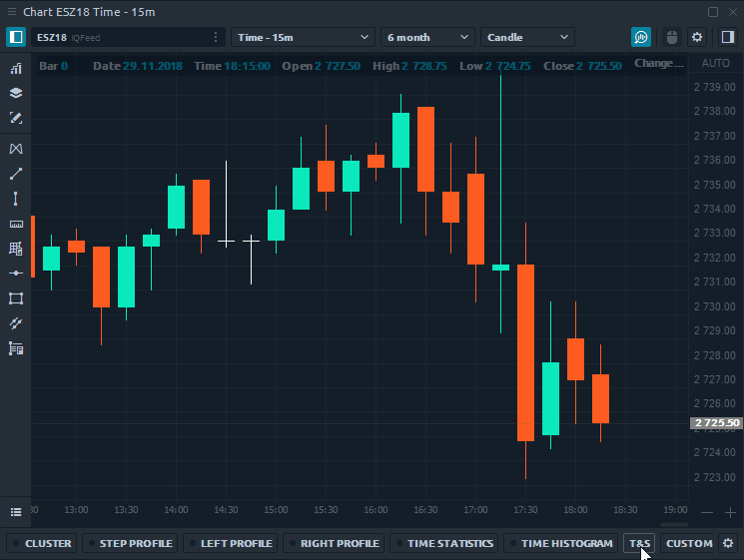The image size is (744, 560).
Task: Toggle the right side panel button
Action: tap(727, 37)
